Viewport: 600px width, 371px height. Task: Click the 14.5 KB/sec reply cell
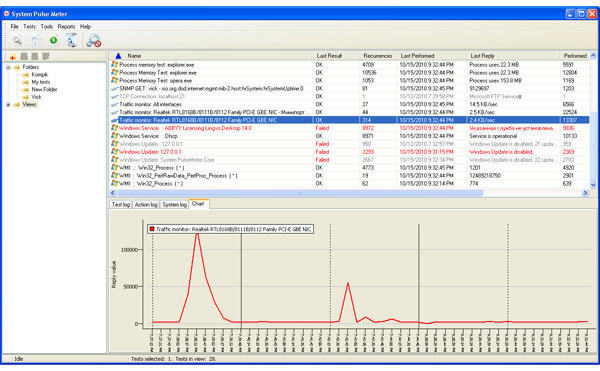coord(484,104)
